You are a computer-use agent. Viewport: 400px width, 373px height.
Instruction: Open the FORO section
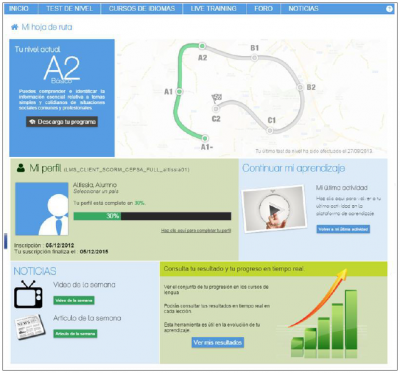263,9
